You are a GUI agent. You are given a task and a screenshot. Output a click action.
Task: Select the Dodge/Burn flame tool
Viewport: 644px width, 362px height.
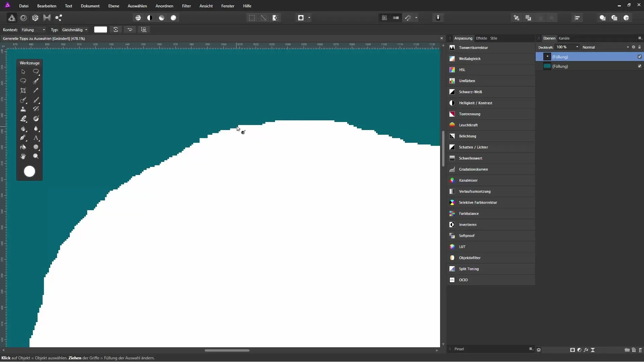click(x=23, y=128)
